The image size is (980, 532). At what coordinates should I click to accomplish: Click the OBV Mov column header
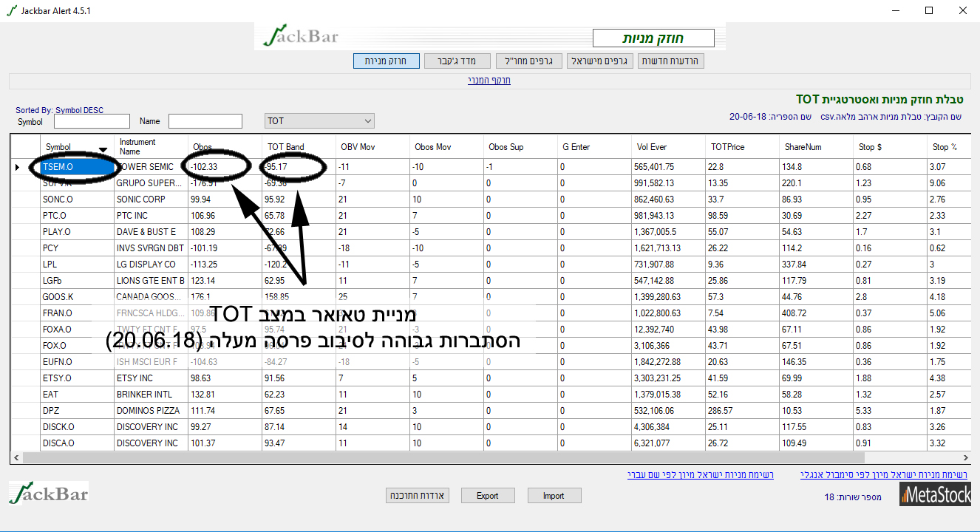[x=372, y=146]
